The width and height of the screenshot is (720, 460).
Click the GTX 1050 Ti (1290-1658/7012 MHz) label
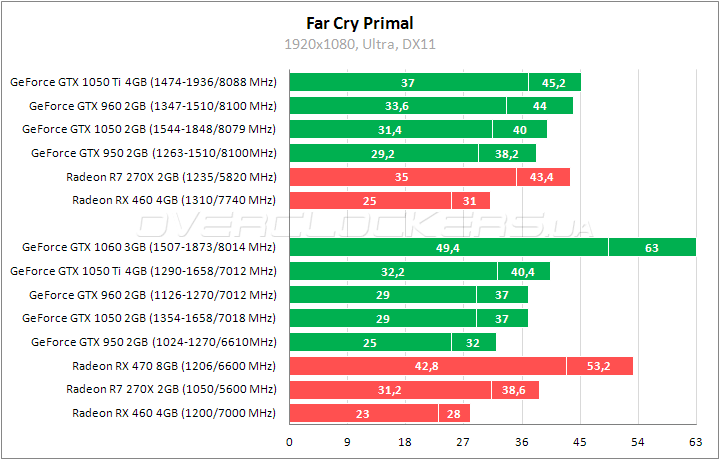point(142,271)
